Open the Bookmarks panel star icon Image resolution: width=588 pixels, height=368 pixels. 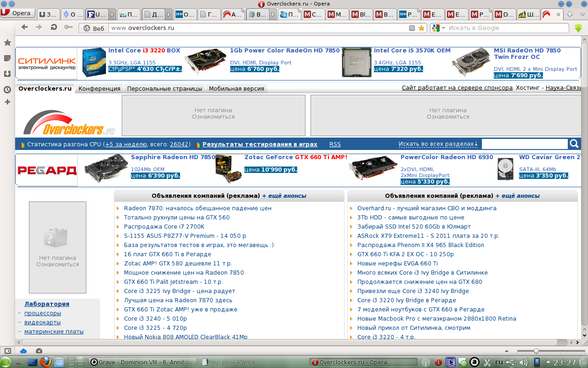[7, 43]
